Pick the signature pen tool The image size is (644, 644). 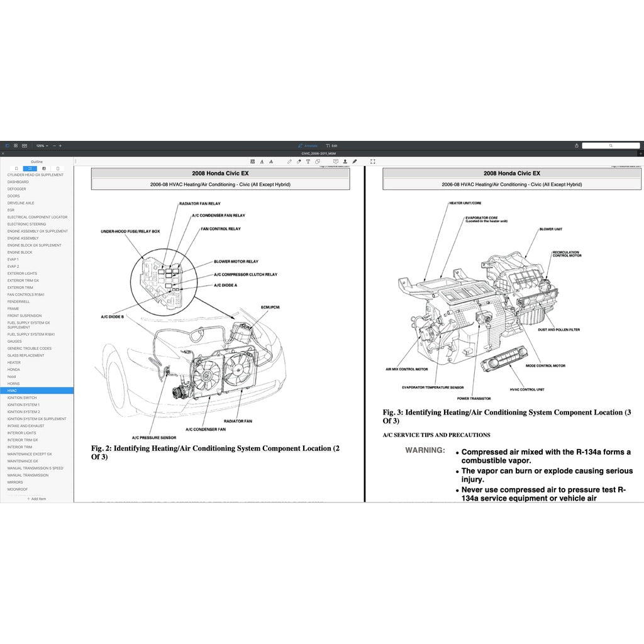point(354,162)
